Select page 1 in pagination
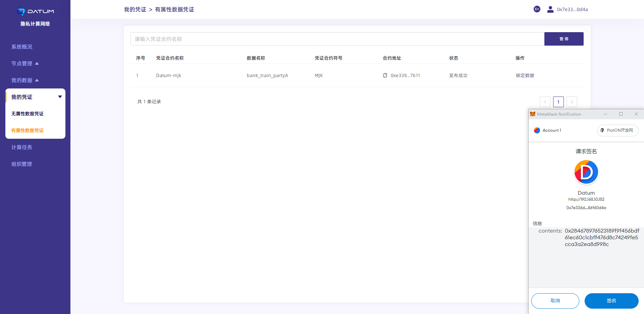 click(x=558, y=102)
